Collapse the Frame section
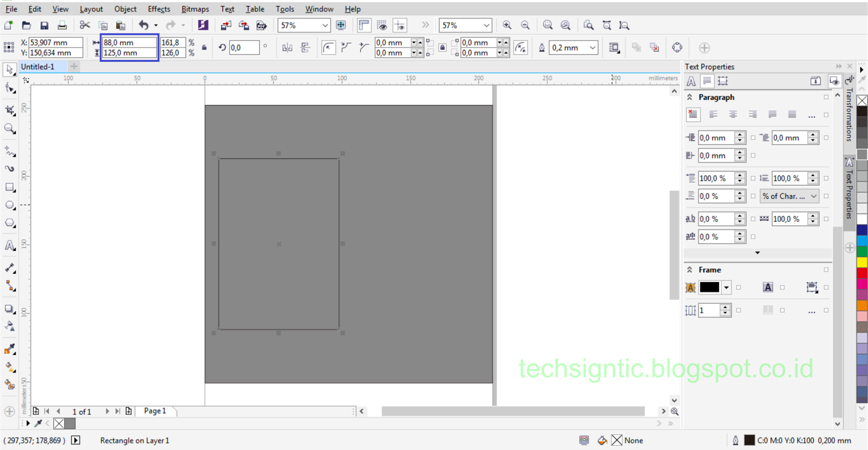This screenshot has width=868, height=450. 690,269
